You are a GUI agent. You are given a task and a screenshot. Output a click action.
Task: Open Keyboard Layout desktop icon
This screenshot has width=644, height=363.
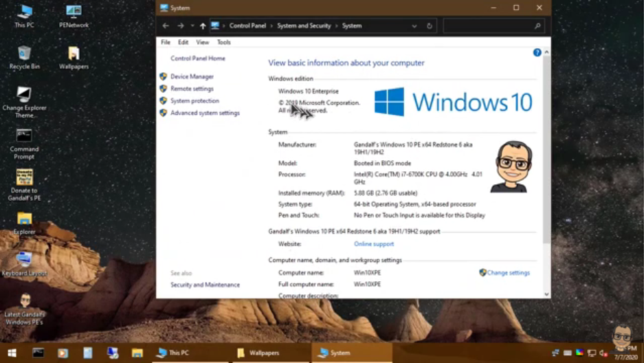(x=24, y=264)
